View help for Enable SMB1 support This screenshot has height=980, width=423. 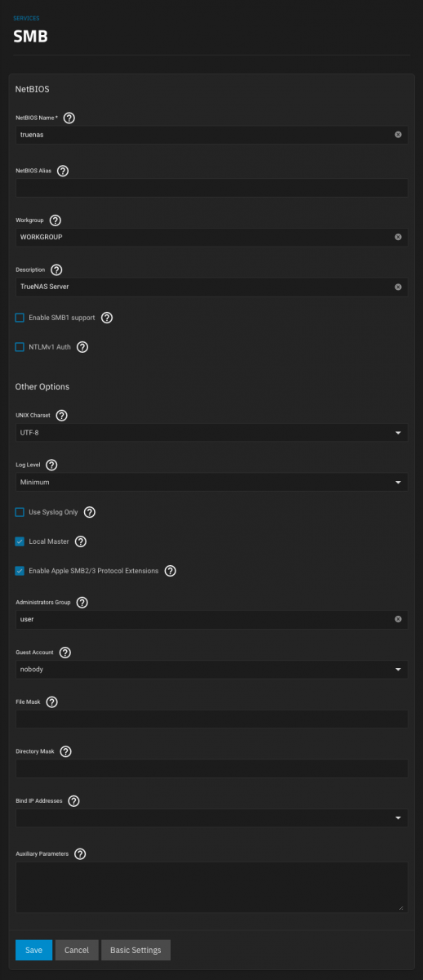tap(106, 317)
